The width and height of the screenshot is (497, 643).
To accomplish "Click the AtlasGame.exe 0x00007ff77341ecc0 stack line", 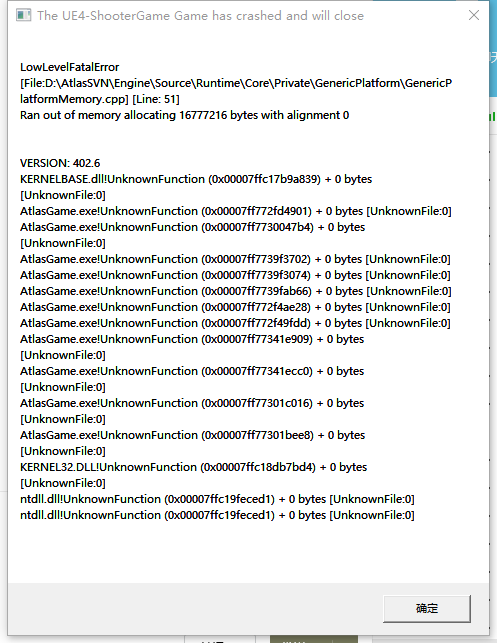I will 192,379.
